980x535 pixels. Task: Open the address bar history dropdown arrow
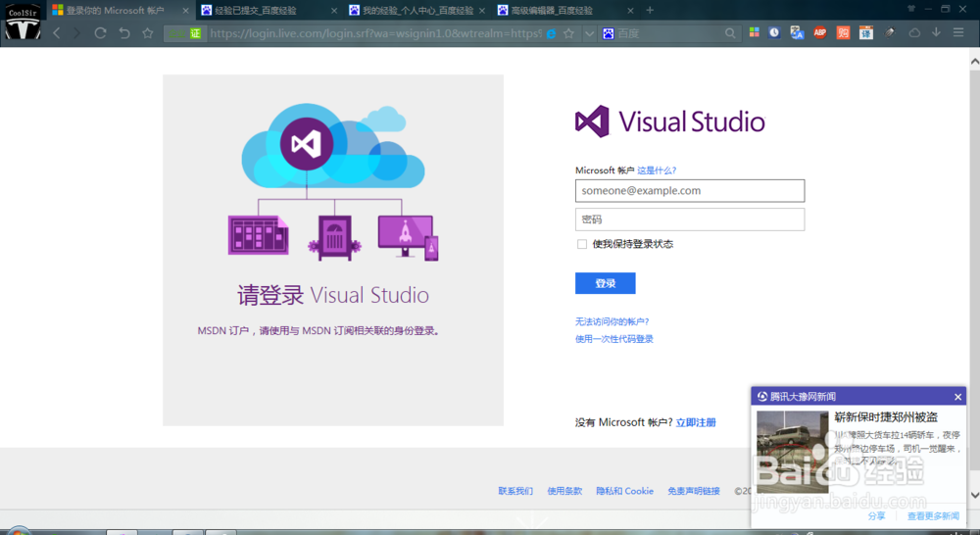click(x=589, y=33)
